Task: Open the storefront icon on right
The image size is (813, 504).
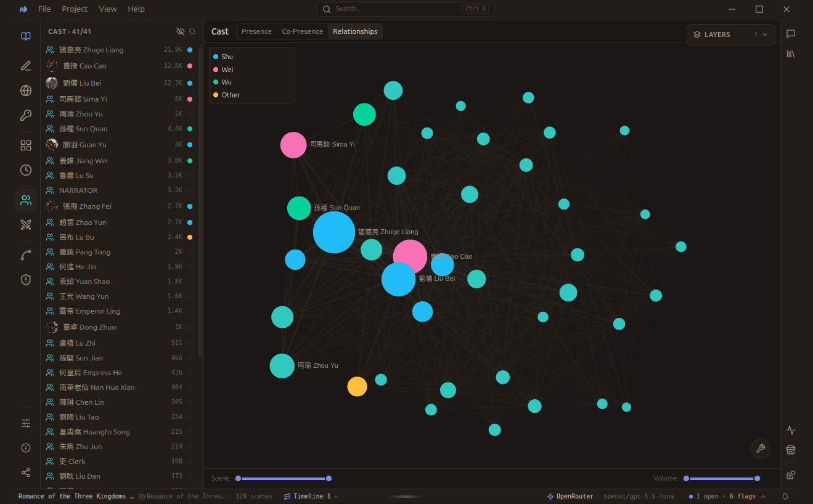Action: (791, 450)
